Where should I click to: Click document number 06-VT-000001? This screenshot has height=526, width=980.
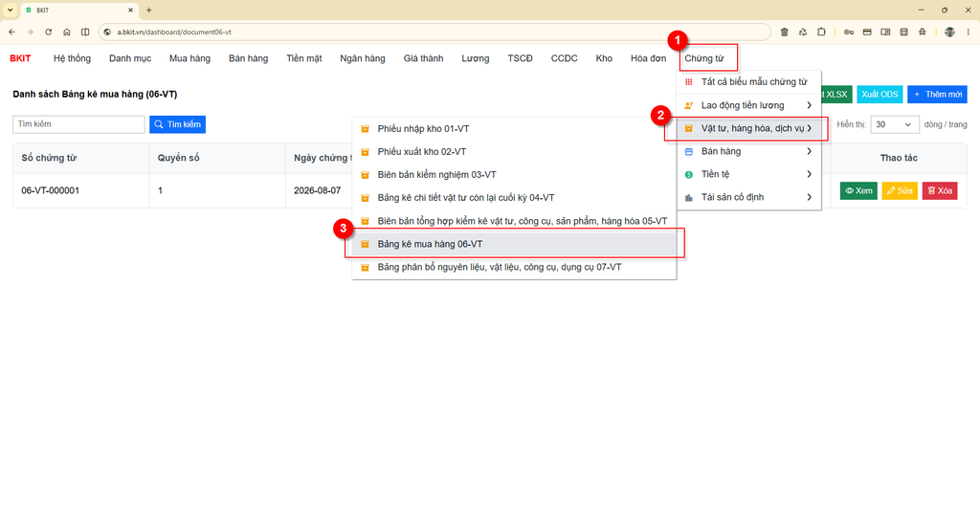click(x=50, y=190)
